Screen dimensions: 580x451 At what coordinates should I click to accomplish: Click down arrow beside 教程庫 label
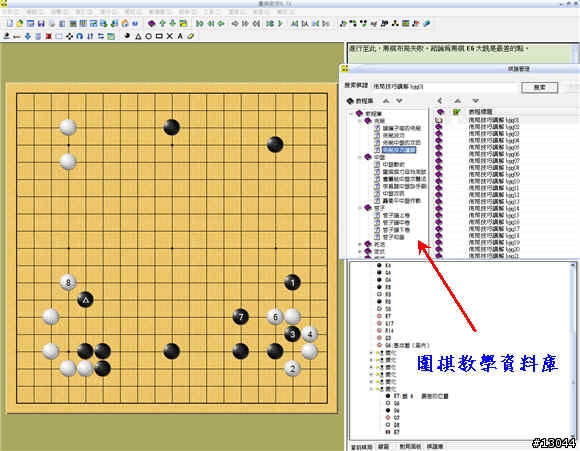pos(399,101)
